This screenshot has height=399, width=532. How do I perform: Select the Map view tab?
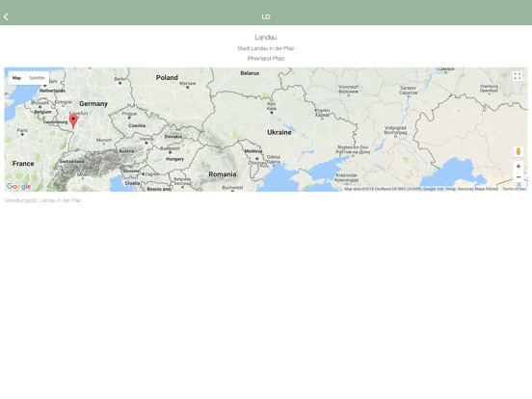tap(16, 78)
